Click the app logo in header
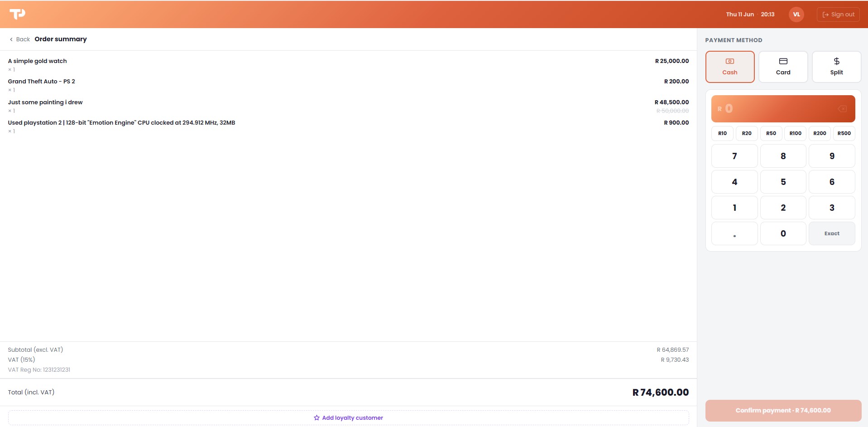This screenshot has width=868, height=427. [x=17, y=14]
